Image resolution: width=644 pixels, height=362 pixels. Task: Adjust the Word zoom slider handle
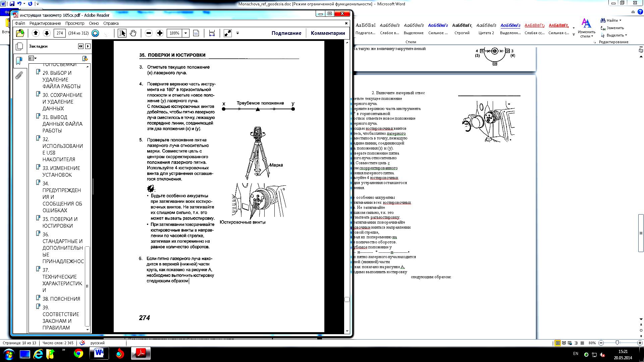(617, 343)
